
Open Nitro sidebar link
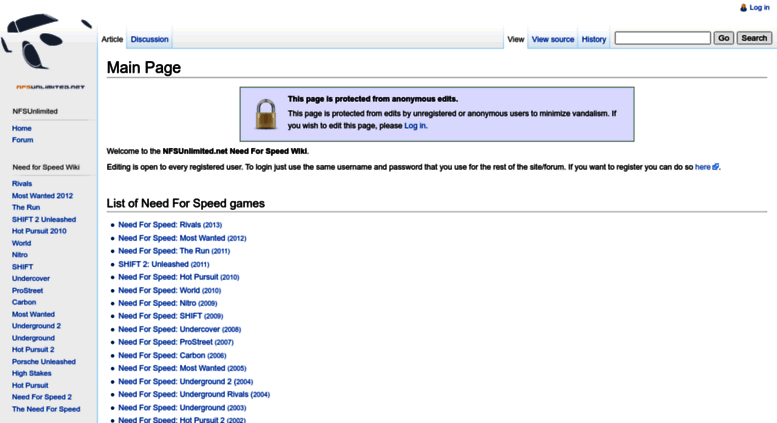(x=20, y=255)
